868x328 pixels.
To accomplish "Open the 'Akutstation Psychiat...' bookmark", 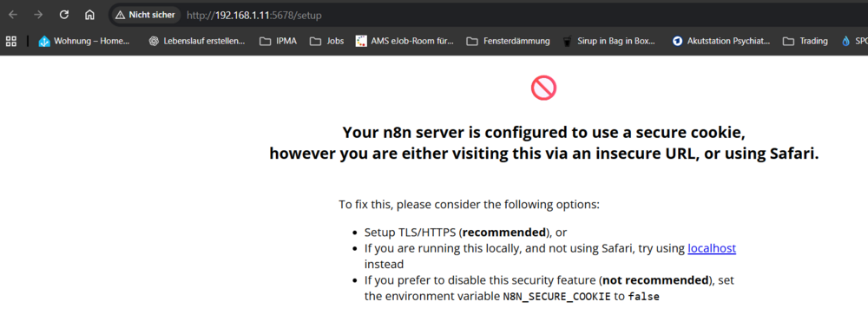I will click(720, 41).
